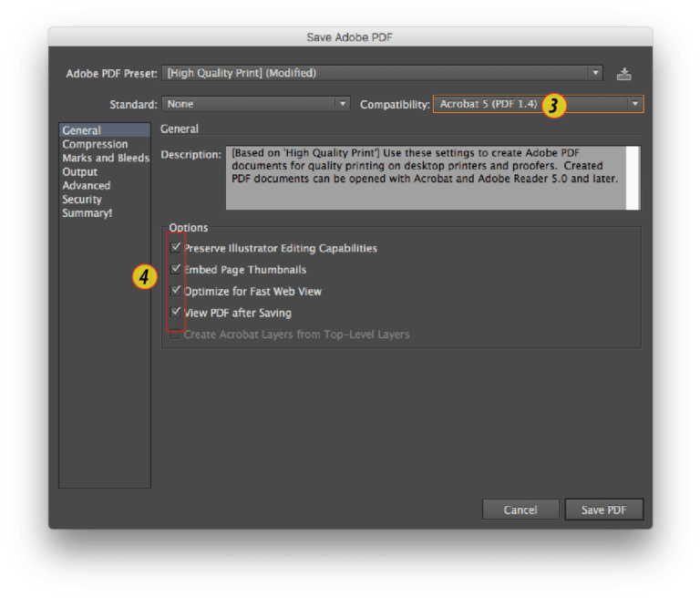Select the General category in sidebar
Screen dimensions: 700x598
(x=82, y=130)
